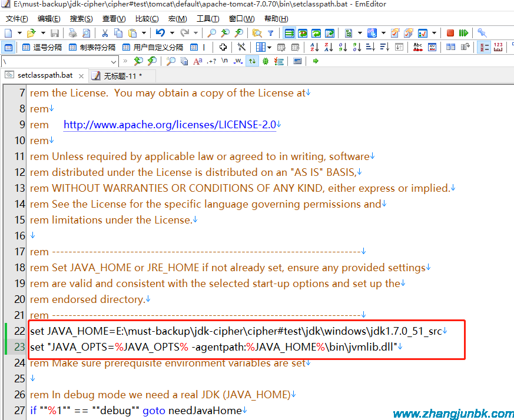This screenshot has width=514, height=420.
Task: Sort numbers 0 to 9 ascending
Action: tap(343, 47)
